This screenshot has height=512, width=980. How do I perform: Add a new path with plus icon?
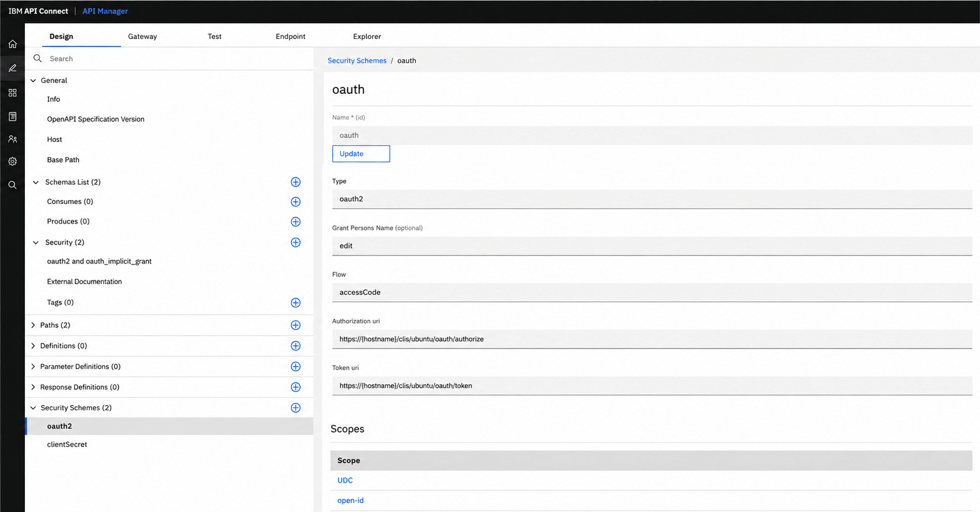pyautogui.click(x=295, y=325)
